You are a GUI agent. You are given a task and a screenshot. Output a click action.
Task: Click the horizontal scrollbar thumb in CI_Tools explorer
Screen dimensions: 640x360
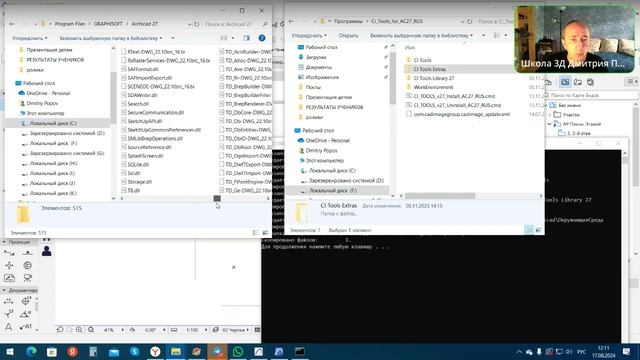(440, 196)
